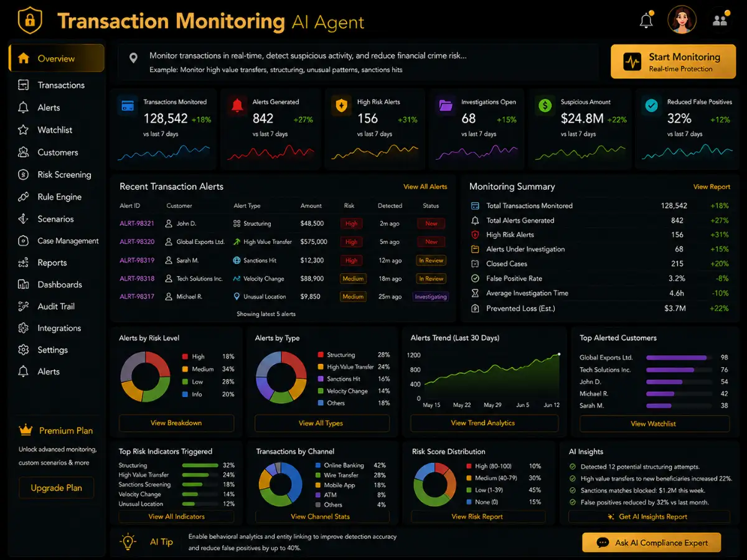Click View All Types button
The height and width of the screenshot is (560, 747).
321,423
